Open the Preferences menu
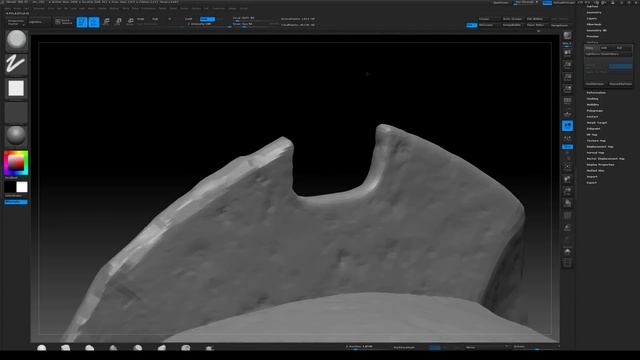The width and height of the screenshot is (640, 360). (149, 8)
